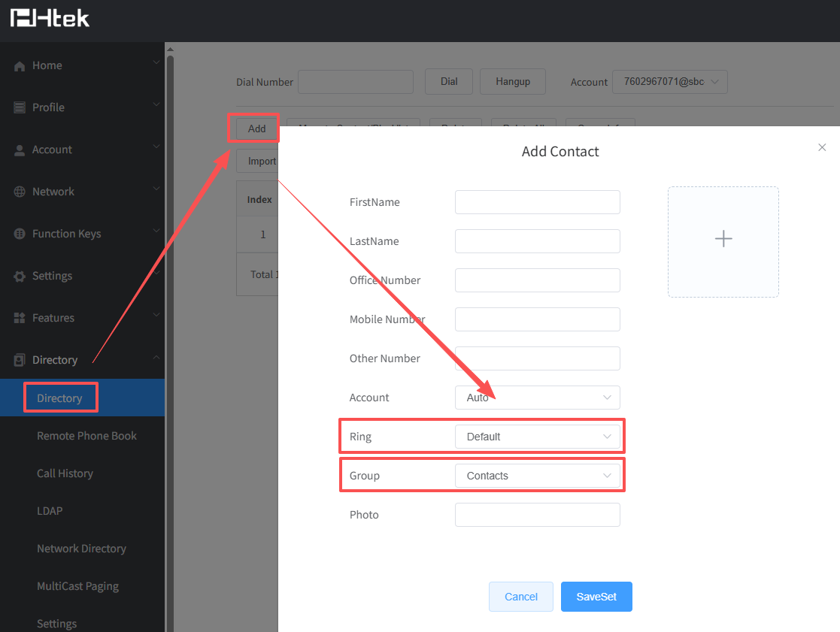Click the plus icon to upload photo

[723, 240]
